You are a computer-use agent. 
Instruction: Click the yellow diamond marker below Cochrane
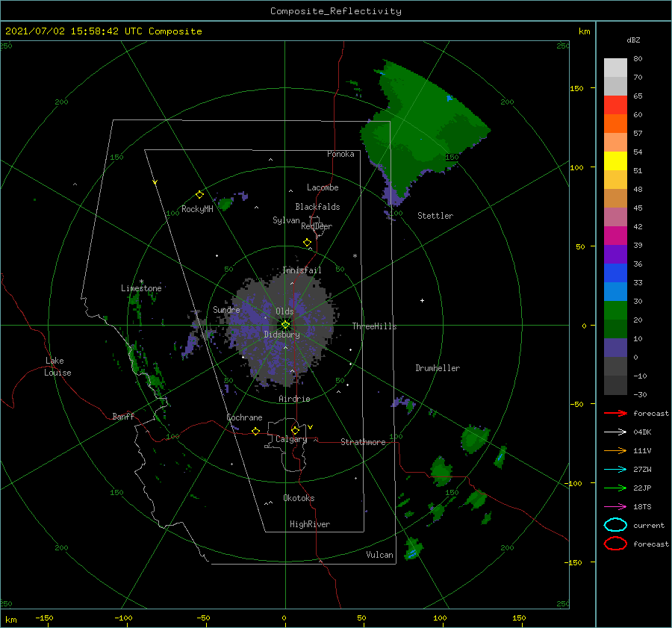coord(256,432)
